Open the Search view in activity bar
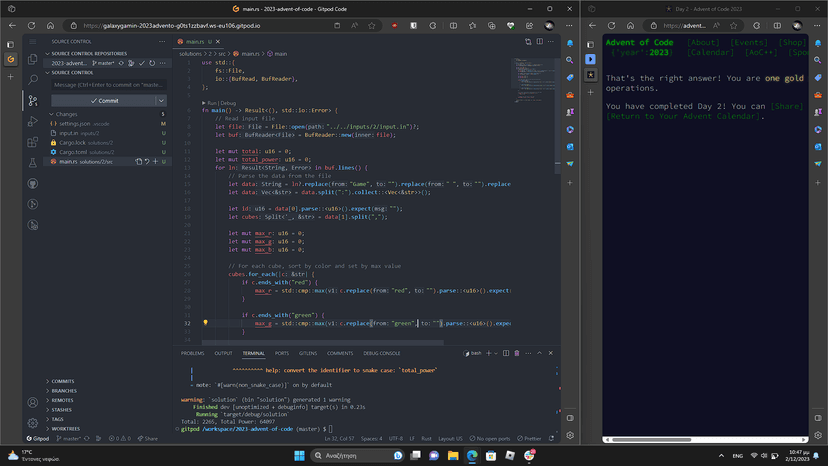Image resolution: width=828 pixels, height=466 pixels. pos(33,80)
